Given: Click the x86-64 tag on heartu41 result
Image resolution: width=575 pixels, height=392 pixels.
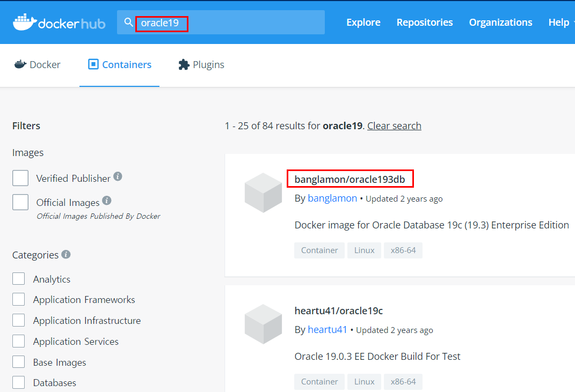Looking at the screenshot, I should pyautogui.click(x=403, y=382).
